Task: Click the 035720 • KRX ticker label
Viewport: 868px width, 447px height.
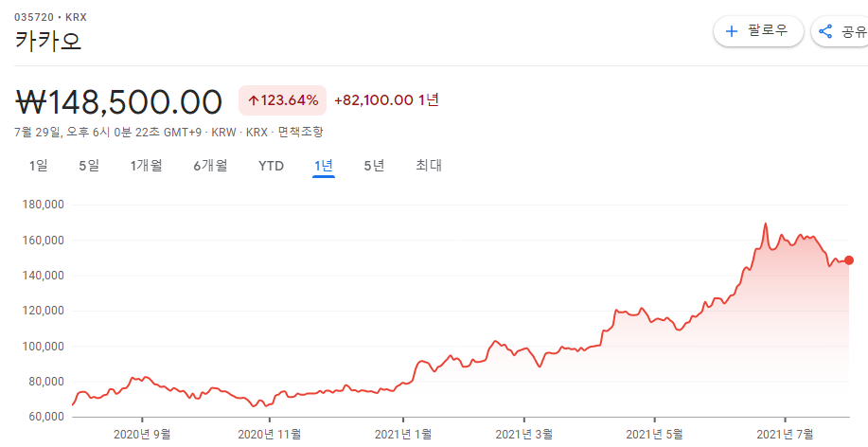Action: pos(50,17)
